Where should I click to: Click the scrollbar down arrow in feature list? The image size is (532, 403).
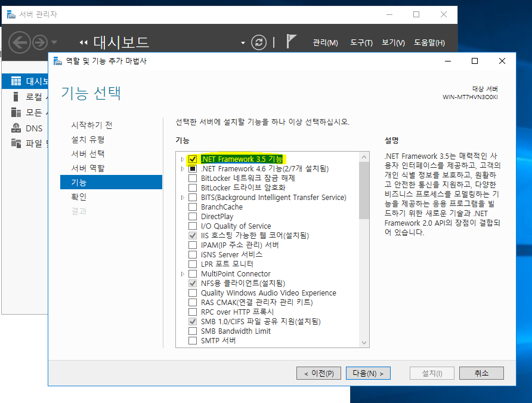(x=364, y=343)
